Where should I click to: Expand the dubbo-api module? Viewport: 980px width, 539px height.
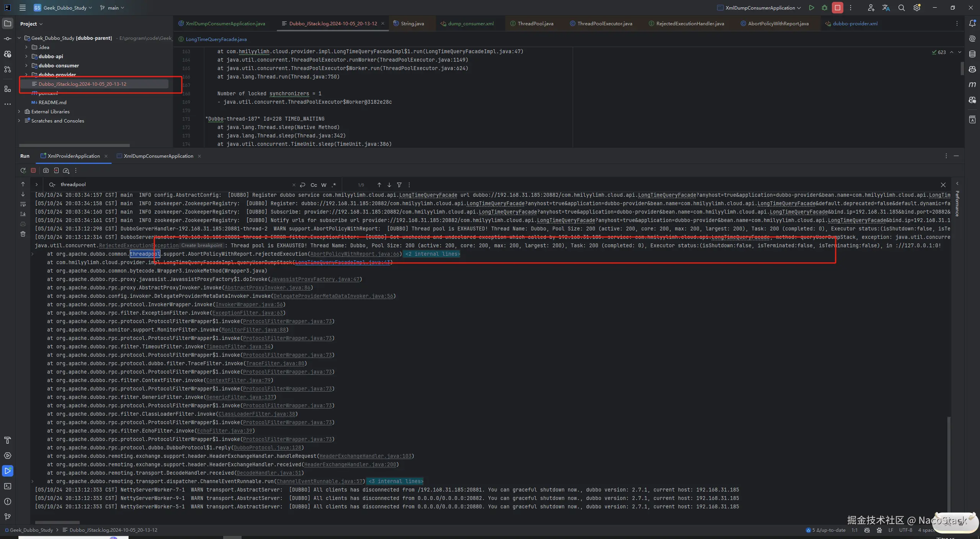pos(26,57)
